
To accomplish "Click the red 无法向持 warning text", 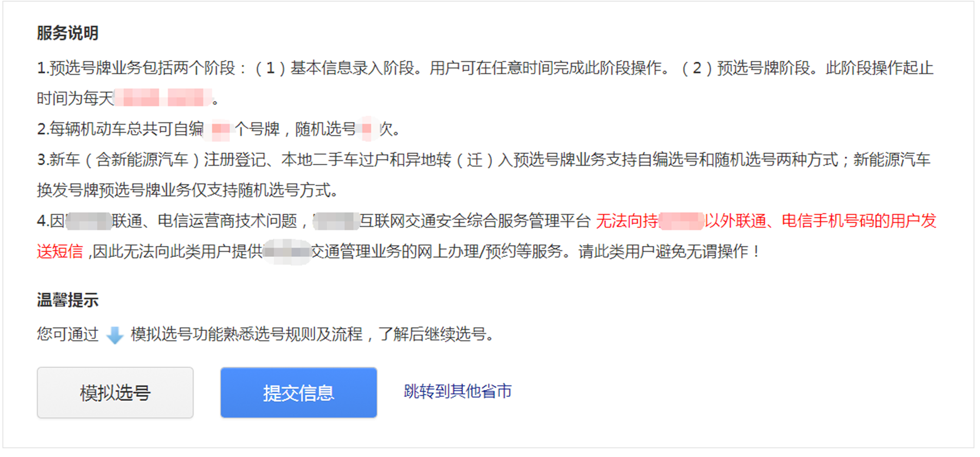I will coord(627,221).
